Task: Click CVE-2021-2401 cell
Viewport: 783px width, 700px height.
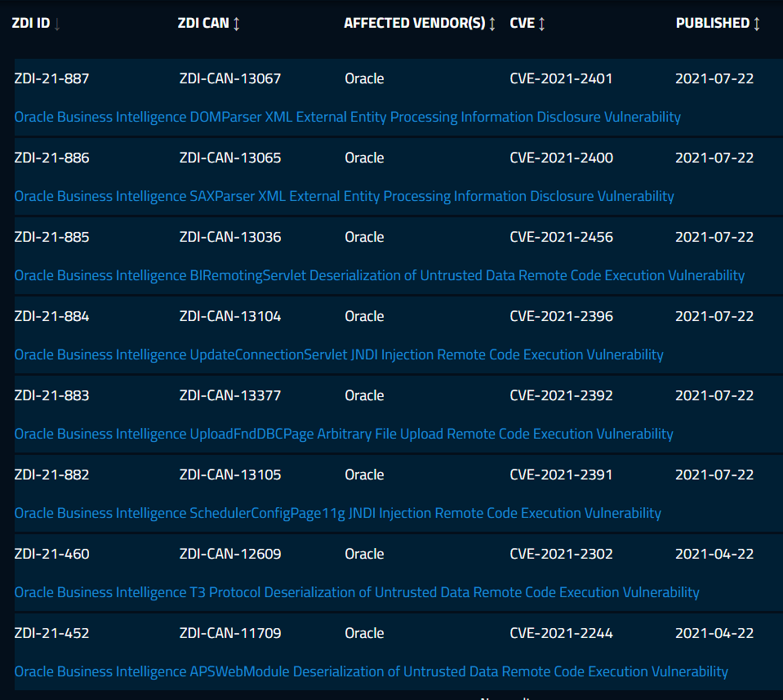Action: click(x=561, y=78)
